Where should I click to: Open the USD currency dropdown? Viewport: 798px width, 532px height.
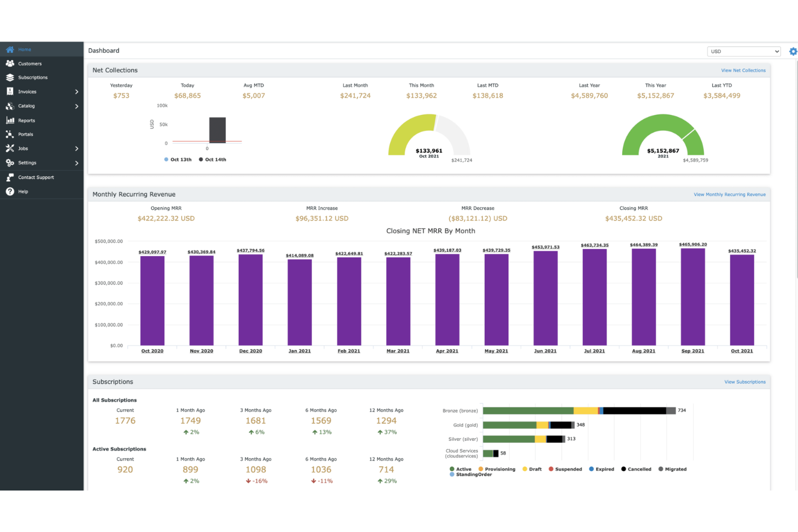tap(744, 52)
